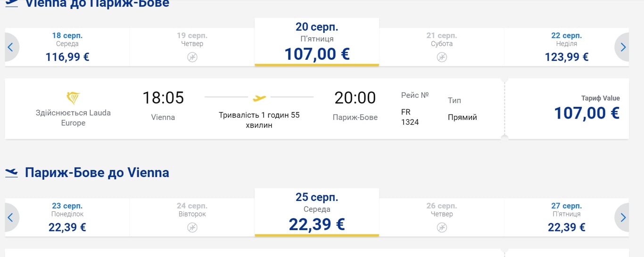Show later outbound dates with right arrow

[623, 47]
